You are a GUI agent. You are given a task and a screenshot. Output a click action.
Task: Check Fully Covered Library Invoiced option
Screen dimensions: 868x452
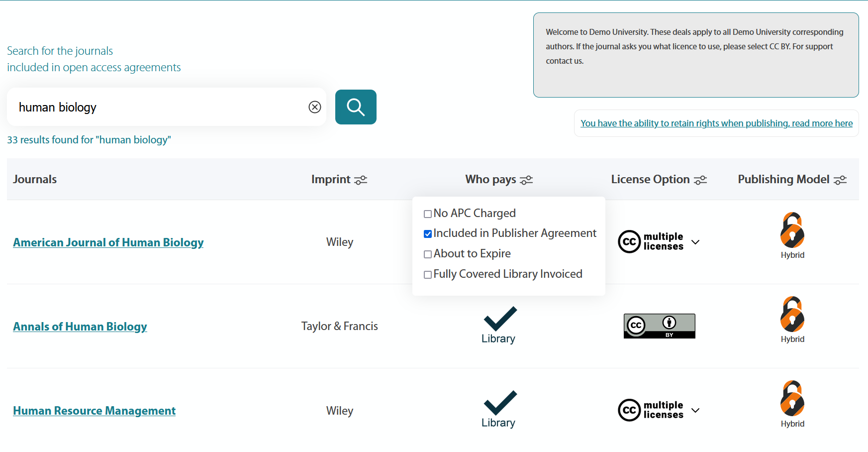tap(428, 275)
